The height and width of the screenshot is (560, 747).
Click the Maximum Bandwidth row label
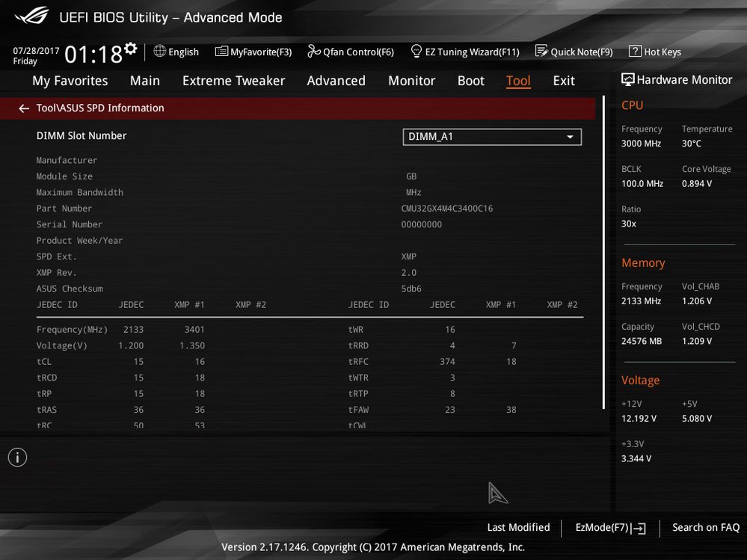tap(79, 192)
